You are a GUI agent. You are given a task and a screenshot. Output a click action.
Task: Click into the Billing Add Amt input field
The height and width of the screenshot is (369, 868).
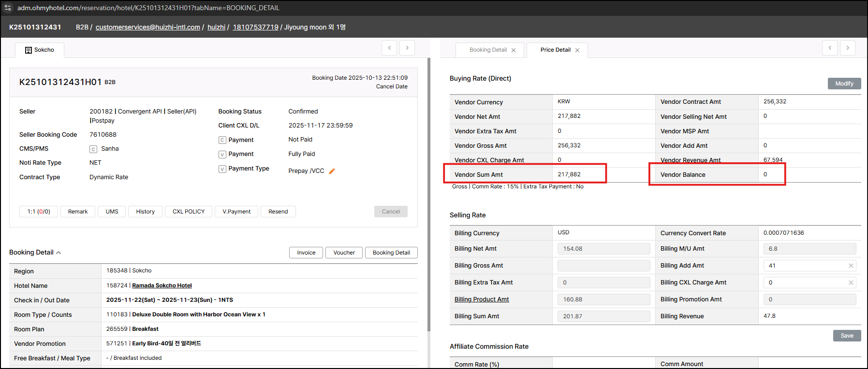pos(805,266)
